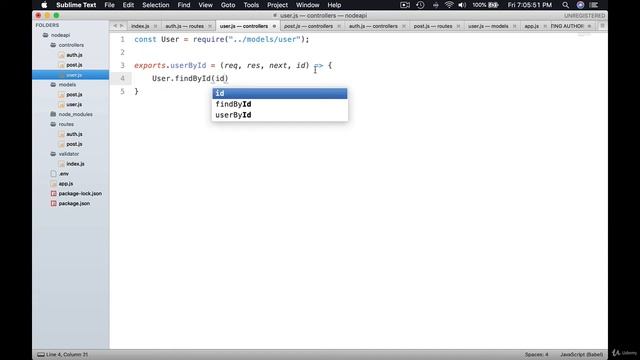Open post.js under controllers
640x360 pixels.
tap(74, 65)
